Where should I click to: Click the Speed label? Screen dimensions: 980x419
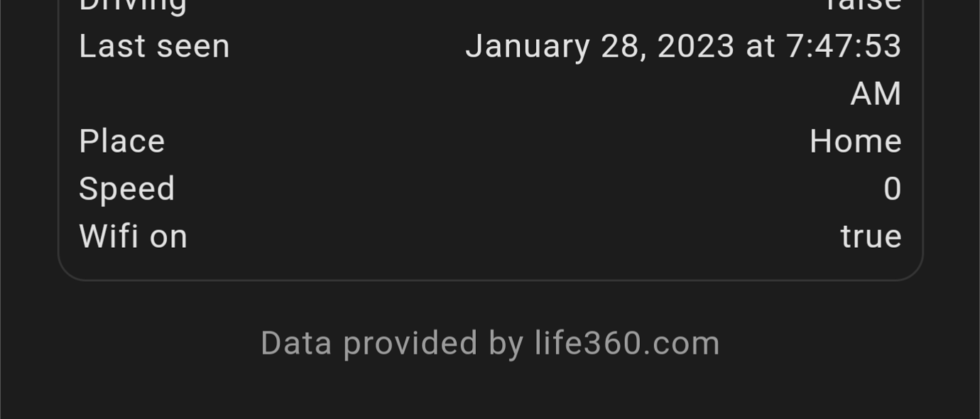pyautogui.click(x=127, y=188)
